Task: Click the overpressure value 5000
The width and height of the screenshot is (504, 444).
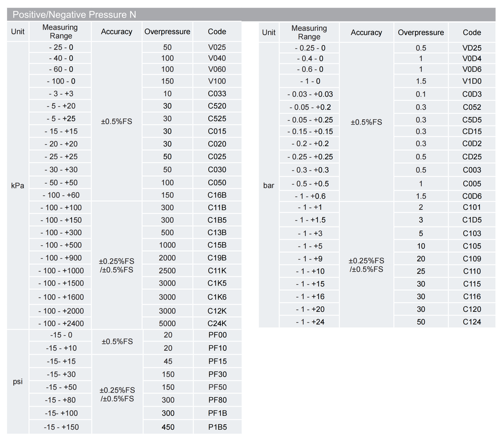Action: coord(167,323)
